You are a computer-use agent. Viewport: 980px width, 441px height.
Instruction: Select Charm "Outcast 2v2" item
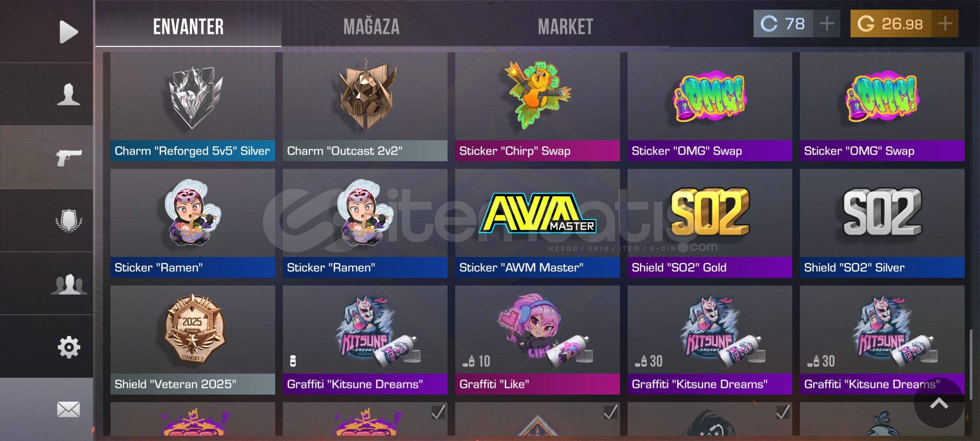pyautogui.click(x=365, y=107)
